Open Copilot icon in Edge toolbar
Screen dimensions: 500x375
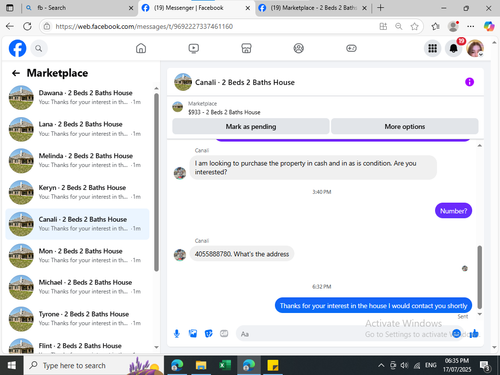[489, 26]
